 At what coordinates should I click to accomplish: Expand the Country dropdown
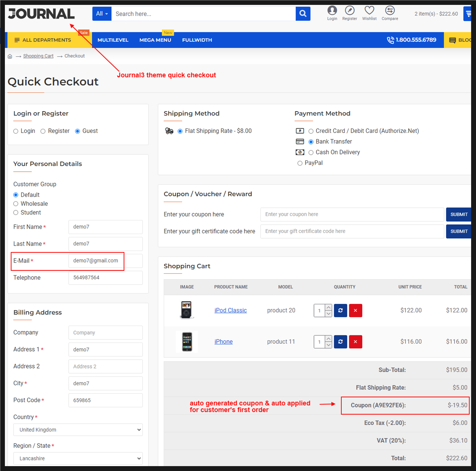pyautogui.click(x=78, y=430)
